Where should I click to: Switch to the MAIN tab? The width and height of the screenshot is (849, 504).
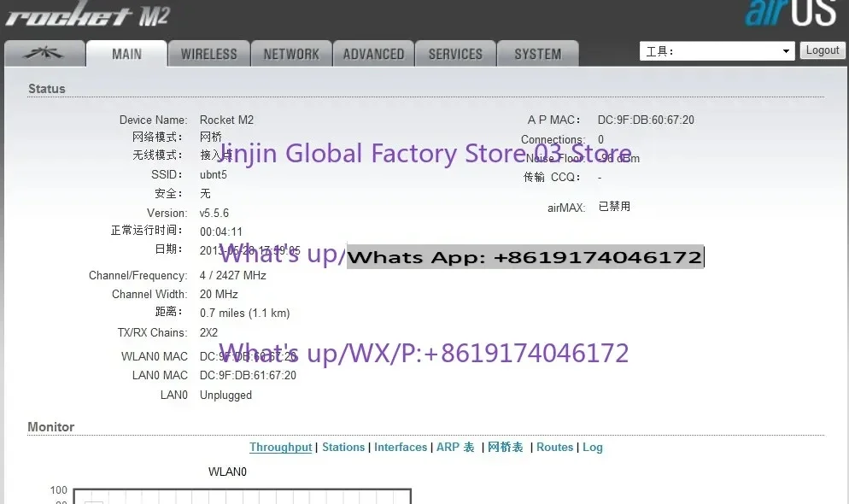point(126,54)
